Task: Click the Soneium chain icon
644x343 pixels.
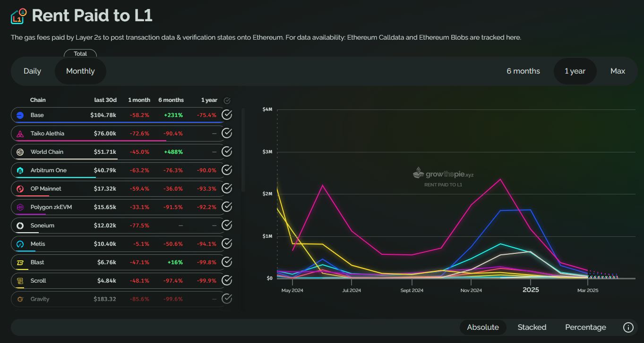Action: pyautogui.click(x=19, y=225)
